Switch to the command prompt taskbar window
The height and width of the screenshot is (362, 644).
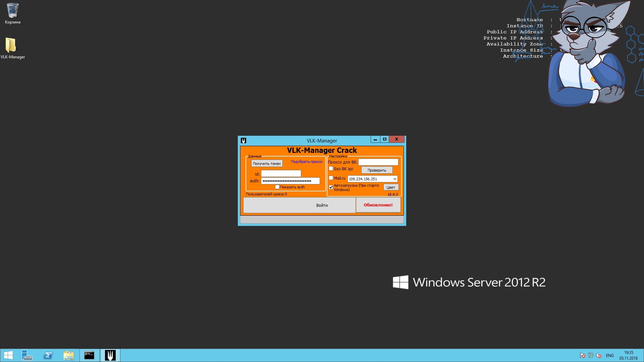point(89,355)
